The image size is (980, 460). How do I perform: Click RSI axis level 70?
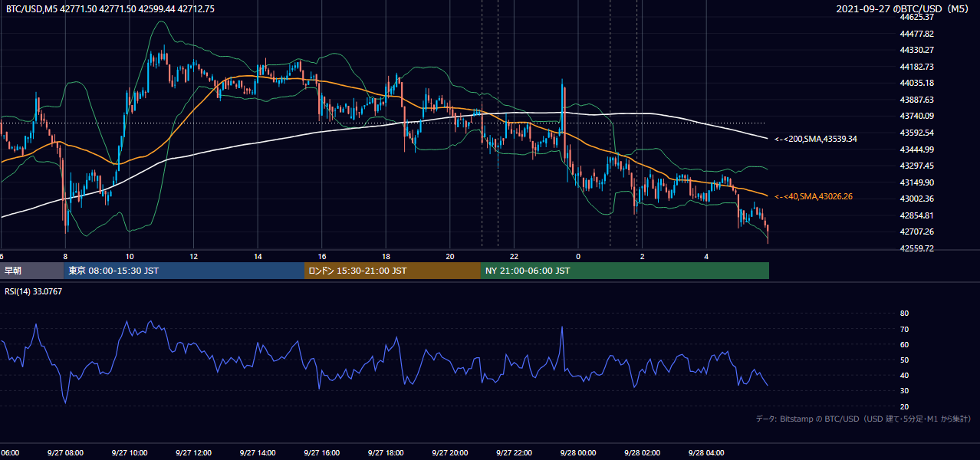[x=905, y=329]
